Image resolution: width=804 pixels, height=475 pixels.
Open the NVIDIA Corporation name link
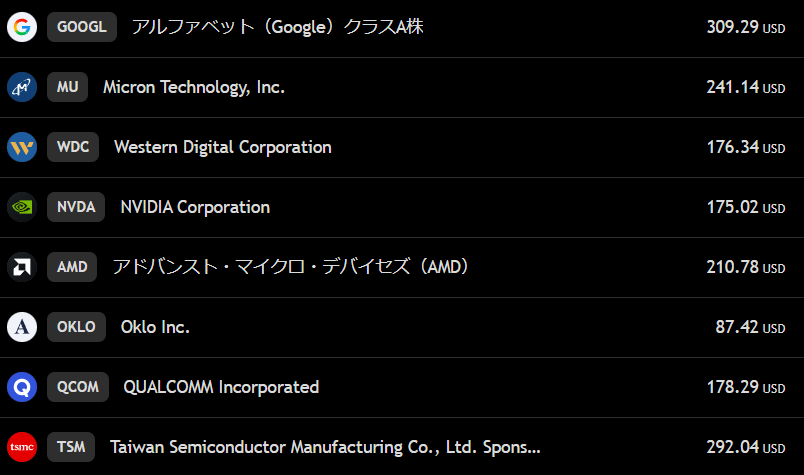[195, 207]
